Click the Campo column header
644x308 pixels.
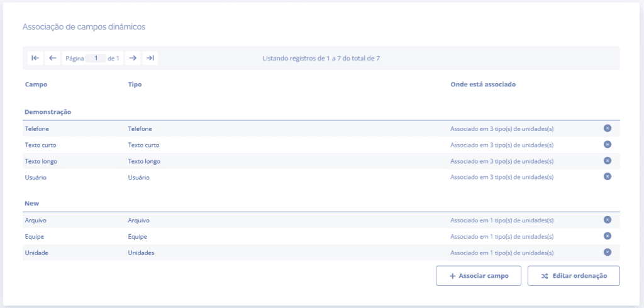tap(36, 84)
